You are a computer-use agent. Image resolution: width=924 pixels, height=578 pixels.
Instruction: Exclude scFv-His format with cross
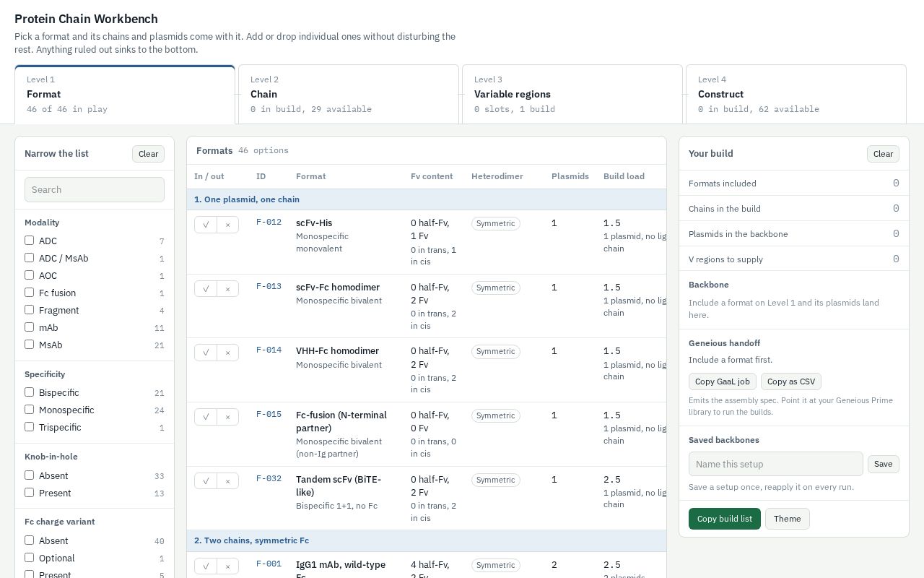tap(227, 225)
